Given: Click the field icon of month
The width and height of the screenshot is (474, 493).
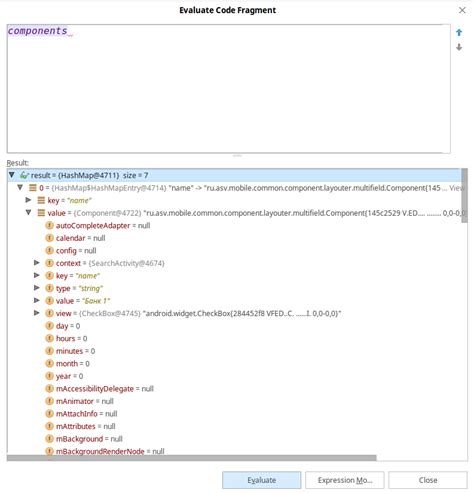Looking at the screenshot, I should click(x=49, y=363).
